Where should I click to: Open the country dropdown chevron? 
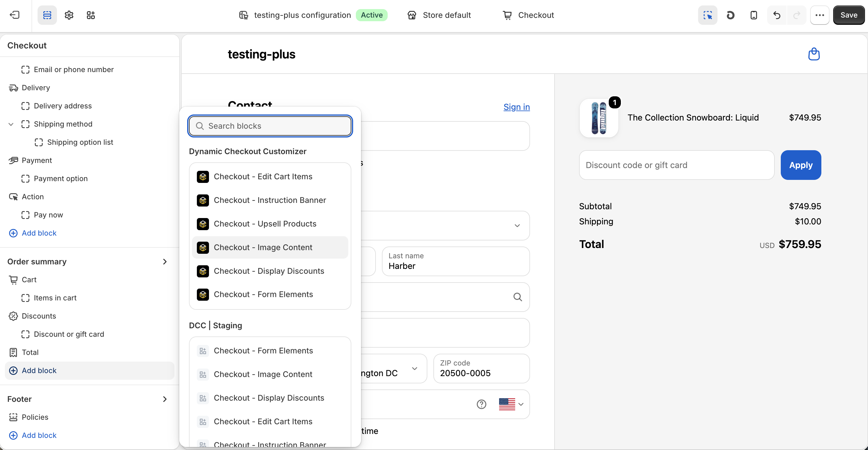coord(517,225)
